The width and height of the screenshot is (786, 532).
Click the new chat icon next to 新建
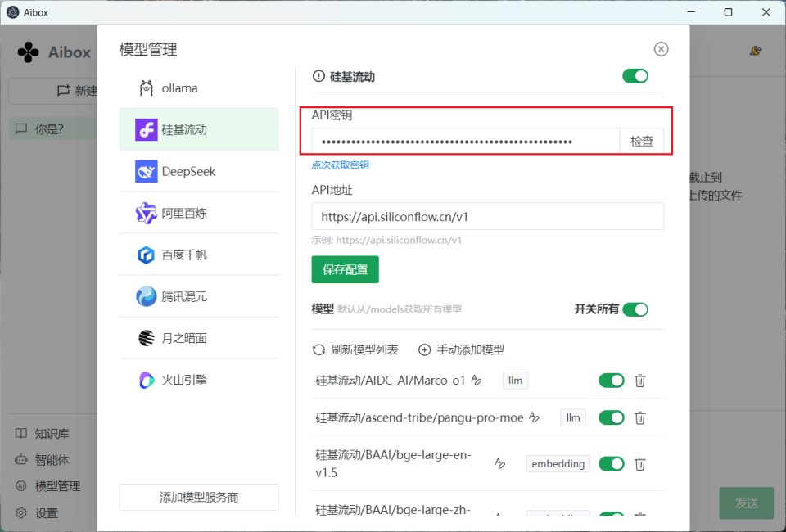pyautogui.click(x=63, y=91)
